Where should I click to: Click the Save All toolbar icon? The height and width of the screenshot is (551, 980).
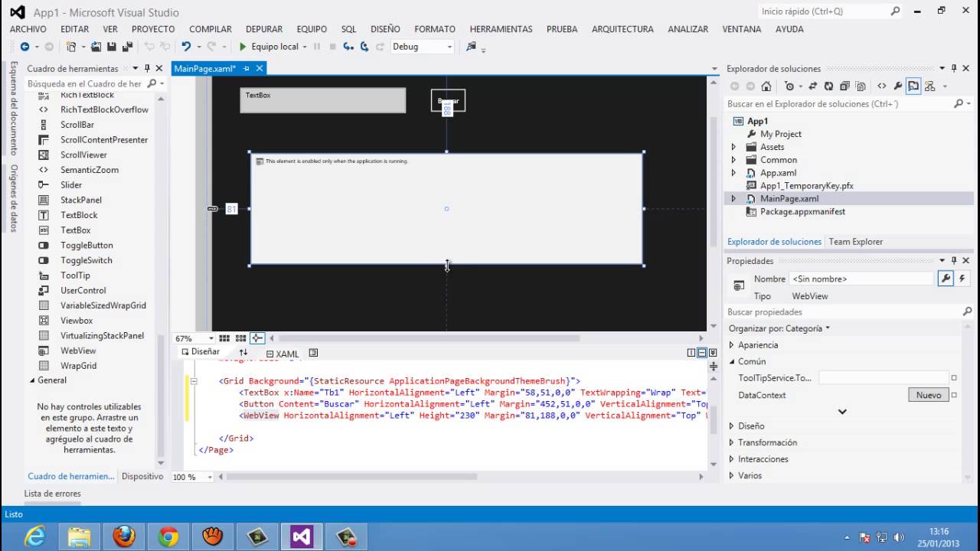(x=126, y=47)
